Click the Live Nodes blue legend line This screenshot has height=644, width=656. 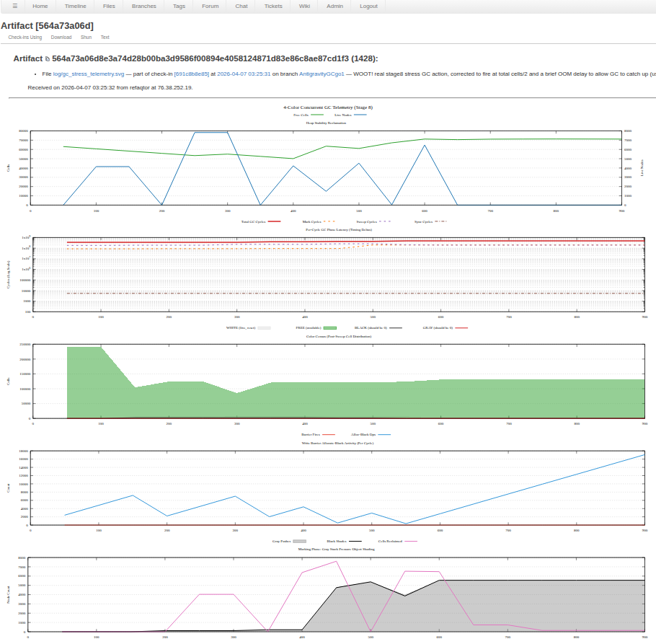[360, 115]
